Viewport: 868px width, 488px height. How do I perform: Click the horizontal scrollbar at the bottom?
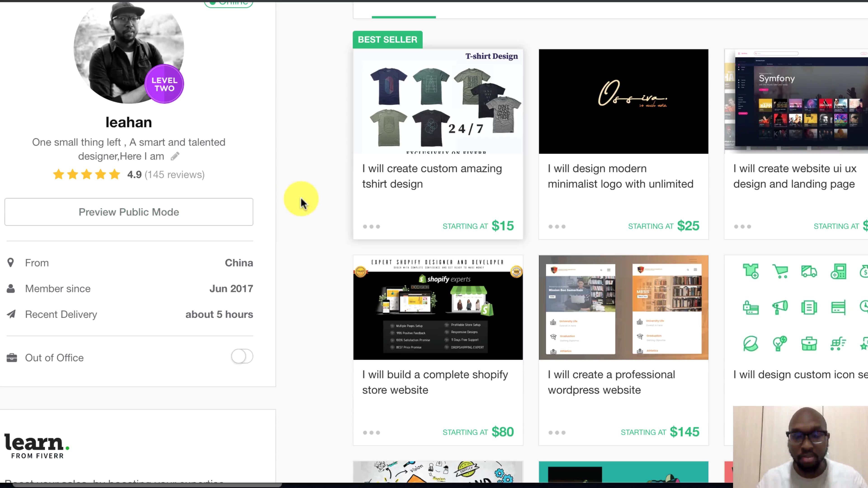[147, 485]
